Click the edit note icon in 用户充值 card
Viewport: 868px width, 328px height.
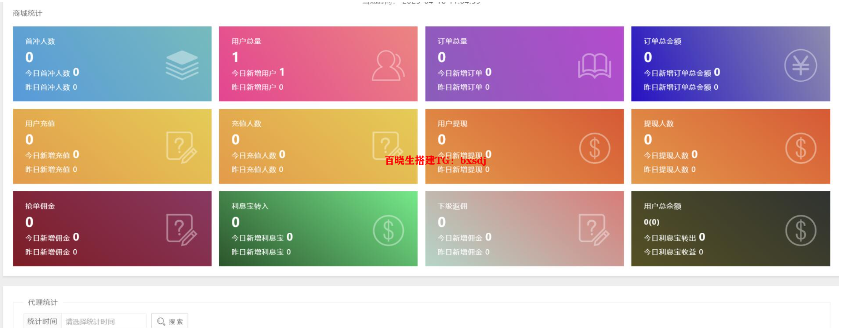coord(181,147)
